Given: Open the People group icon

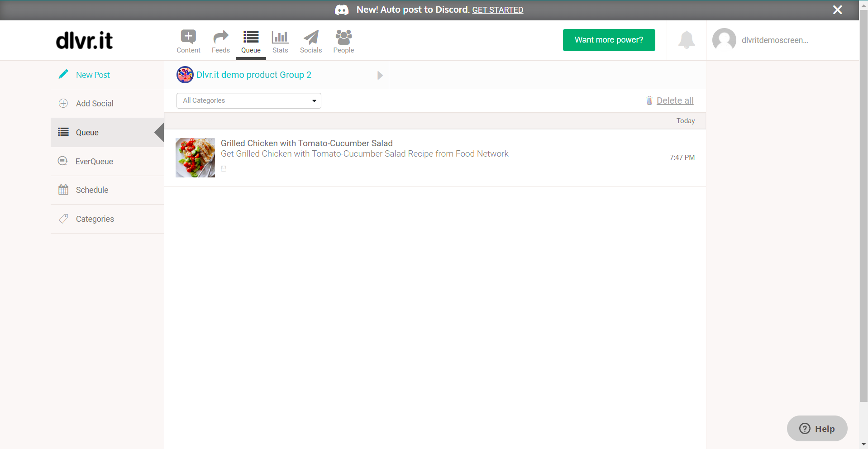Looking at the screenshot, I should coord(343,37).
